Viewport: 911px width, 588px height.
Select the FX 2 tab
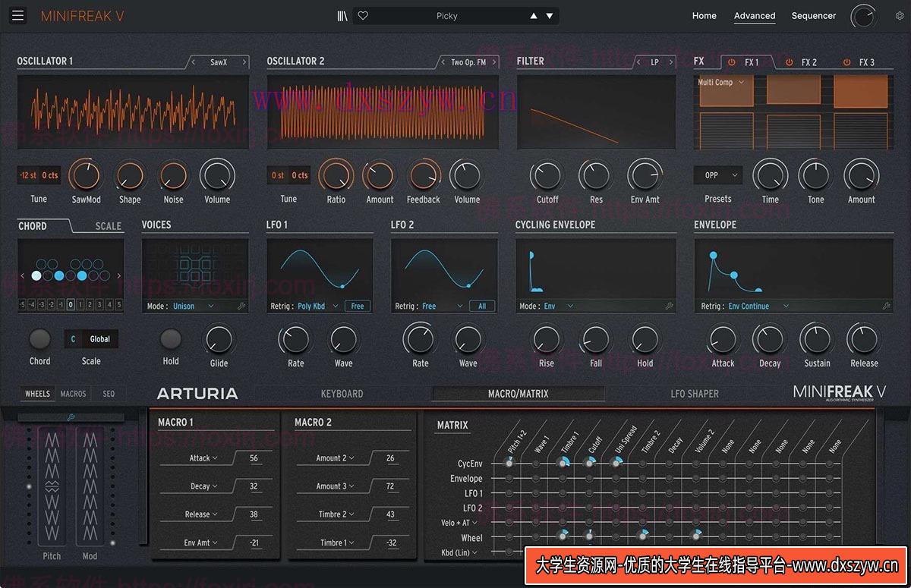(809, 62)
